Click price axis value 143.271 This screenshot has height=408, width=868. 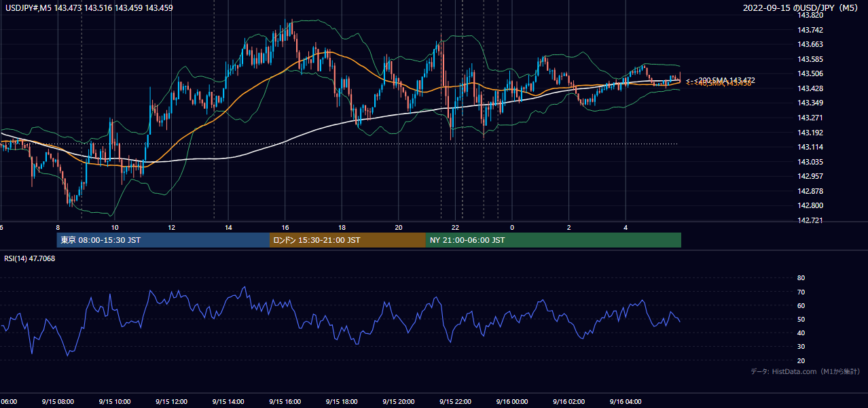point(810,118)
